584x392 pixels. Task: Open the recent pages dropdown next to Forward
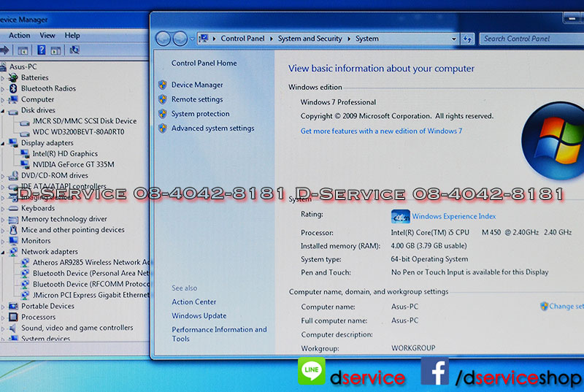(x=192, y=39)
